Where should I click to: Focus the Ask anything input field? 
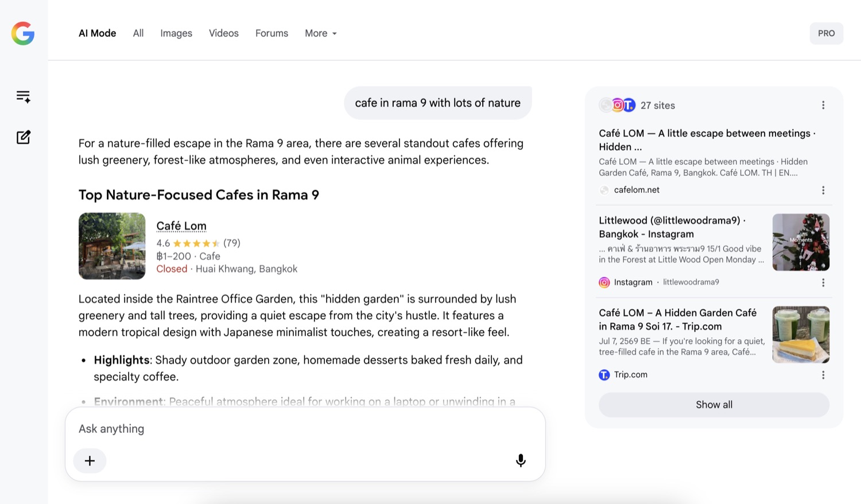click(x=305, y=429)
